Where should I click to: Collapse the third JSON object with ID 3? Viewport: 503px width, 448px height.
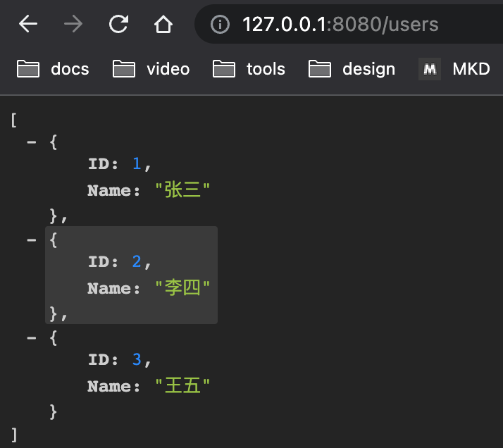32,337
